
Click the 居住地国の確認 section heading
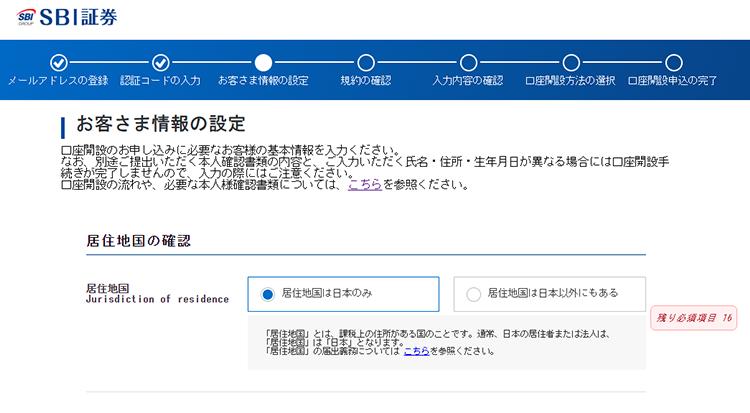138,240
